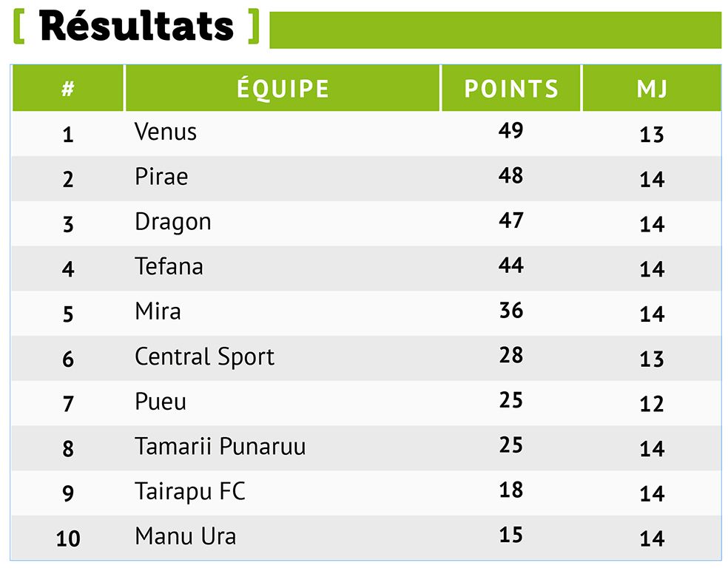This screenshot has height=571, width=728.
Task: Select the Tairapu FC entry
Action: [x=189, y=492]
